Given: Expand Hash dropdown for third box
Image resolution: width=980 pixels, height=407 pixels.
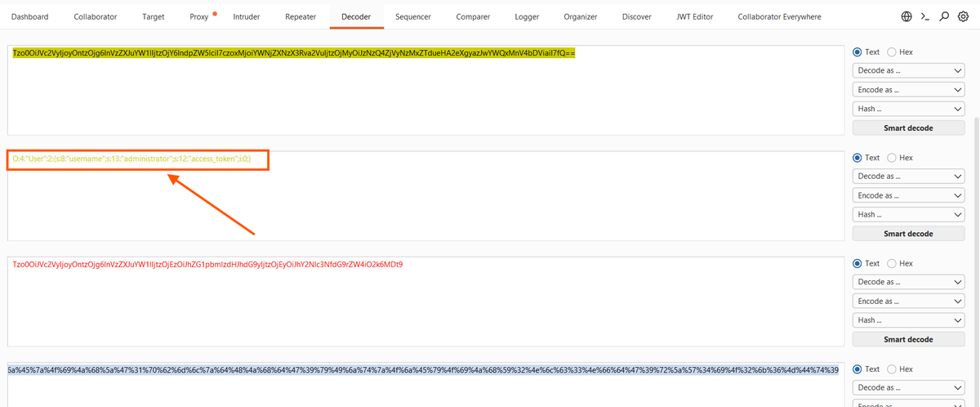Looking at the screenshot, I should pos(908,320).
